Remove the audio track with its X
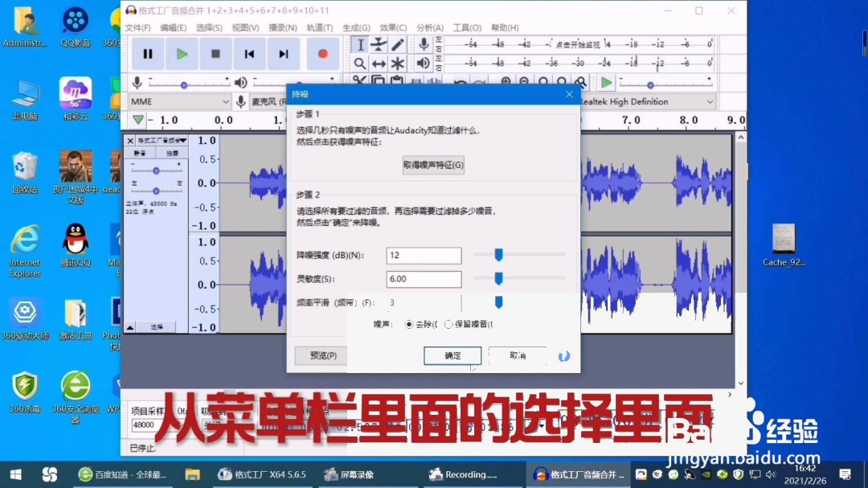 click(x=130, y=141)
